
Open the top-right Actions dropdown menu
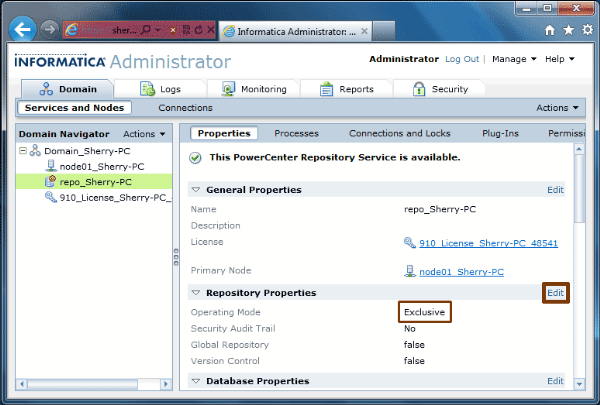click(557, 108)
